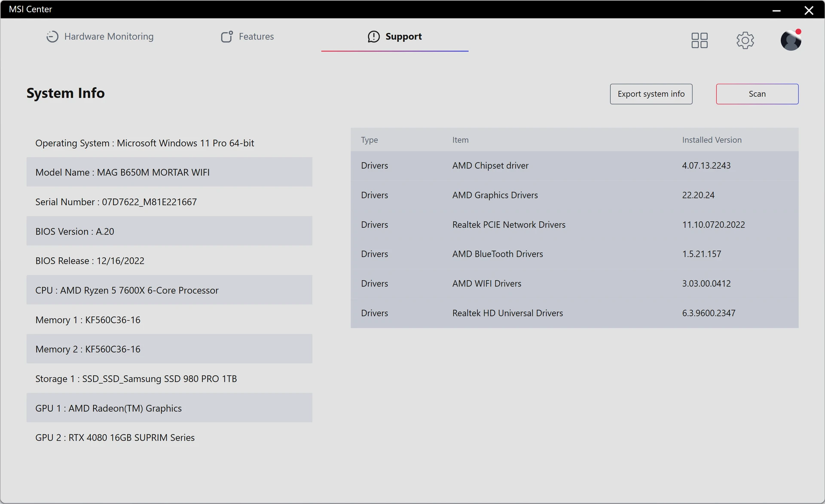Select the AMD BlueTooth Drivers row

(574, 254)
